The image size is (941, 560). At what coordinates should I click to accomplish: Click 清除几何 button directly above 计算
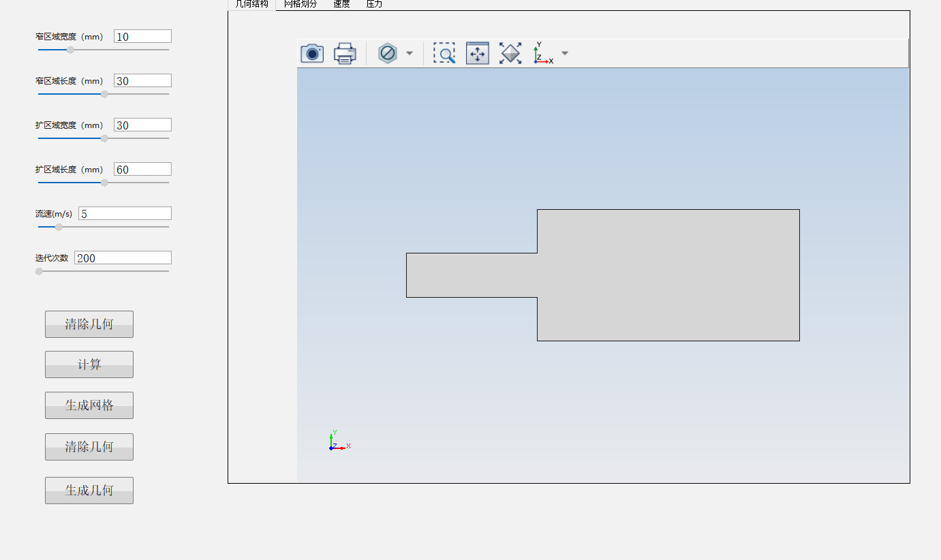point(89,324)
